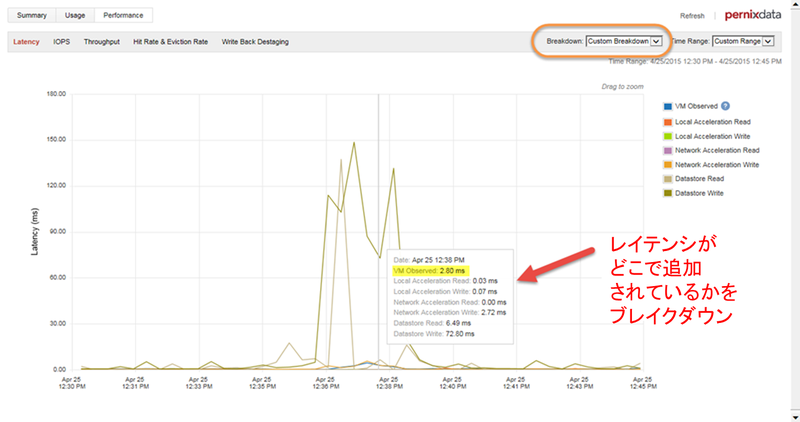Toggle VM Observed blue legend swatch

667,106
